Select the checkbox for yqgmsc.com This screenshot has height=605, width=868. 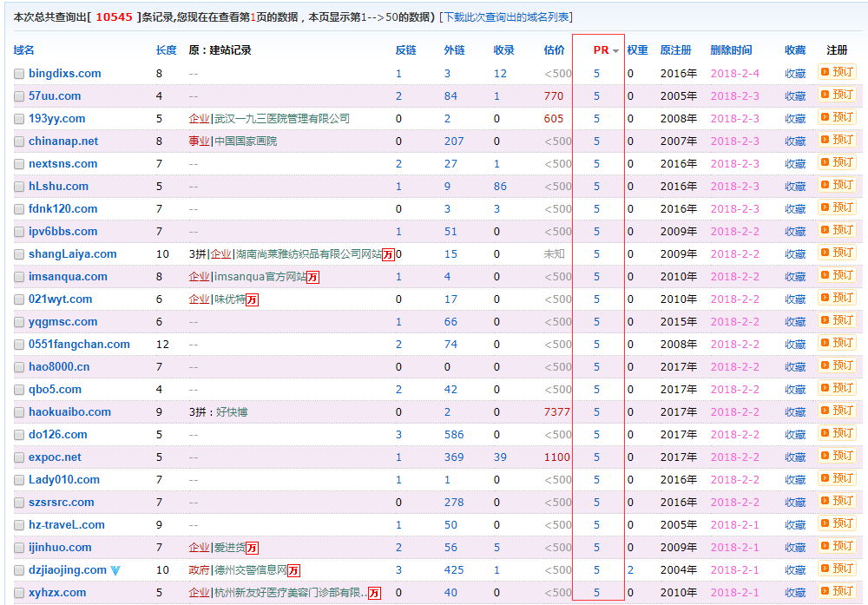(x=19, y=322)
